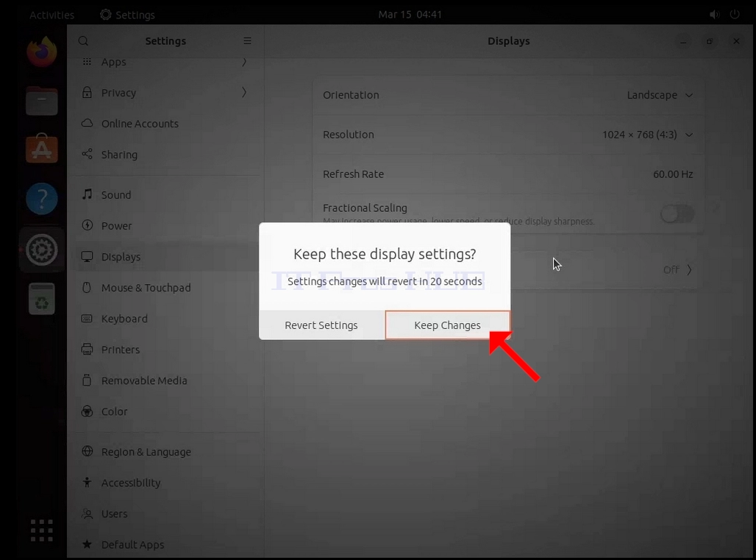Click the Online Accounts label
The image size is (756, 560).
pyautogui.click(x=140, y=124)
